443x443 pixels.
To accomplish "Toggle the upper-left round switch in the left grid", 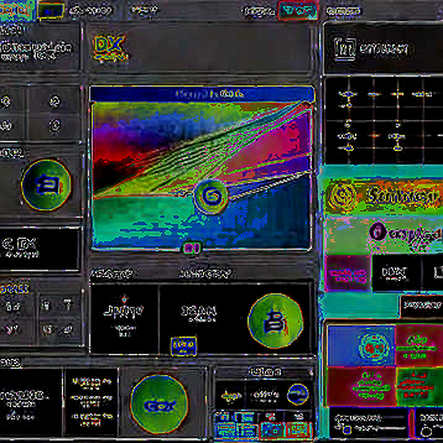I will [x=6, y=101].
